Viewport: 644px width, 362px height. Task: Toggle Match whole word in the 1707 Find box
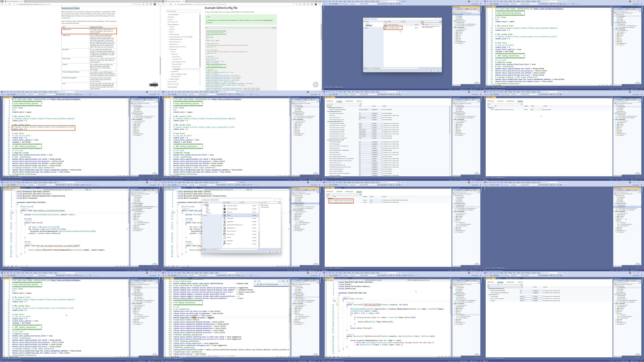(261, 284)
